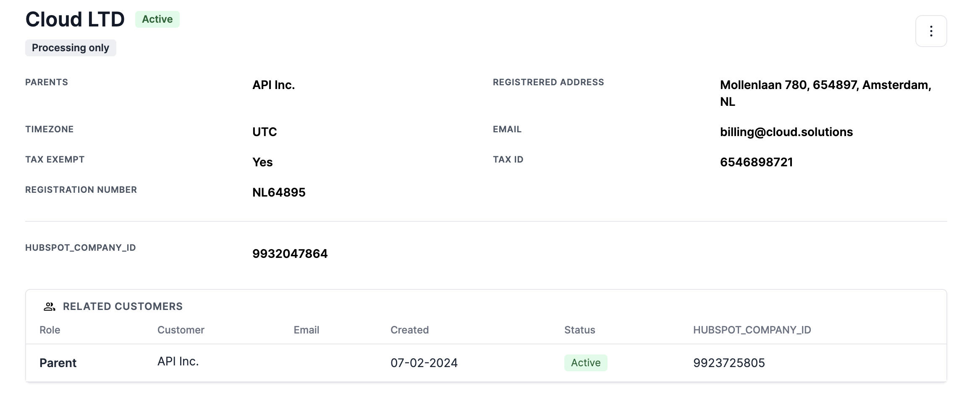Select registration number NL64895

pos(278,192)
